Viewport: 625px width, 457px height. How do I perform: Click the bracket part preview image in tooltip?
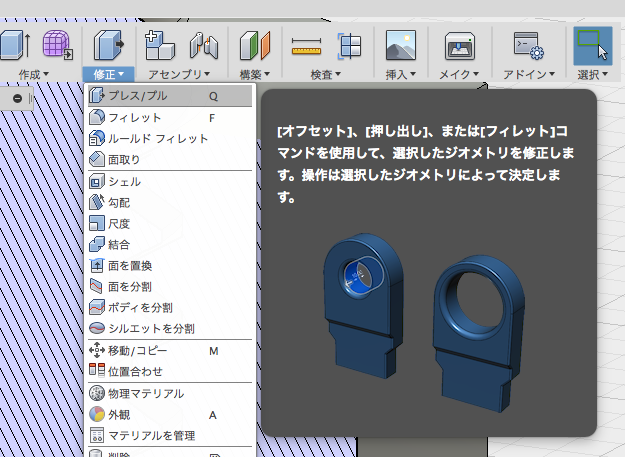423,324
